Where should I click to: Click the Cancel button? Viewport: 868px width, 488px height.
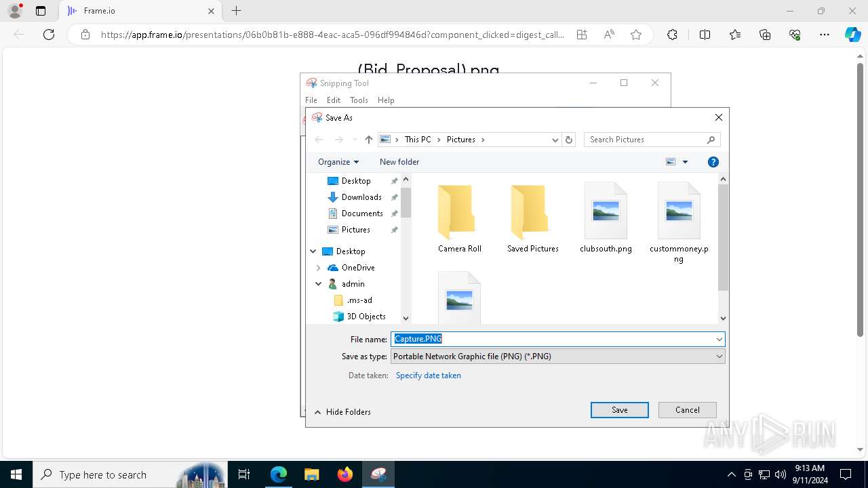tap(687, 410)
